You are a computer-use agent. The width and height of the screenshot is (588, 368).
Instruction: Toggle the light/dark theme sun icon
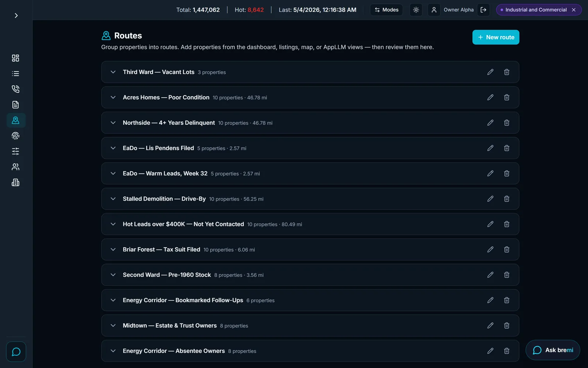(416, 10)
